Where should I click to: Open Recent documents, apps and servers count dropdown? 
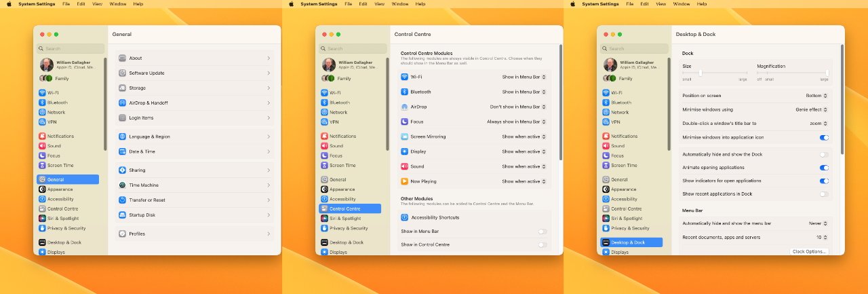[x=822, y=238]
